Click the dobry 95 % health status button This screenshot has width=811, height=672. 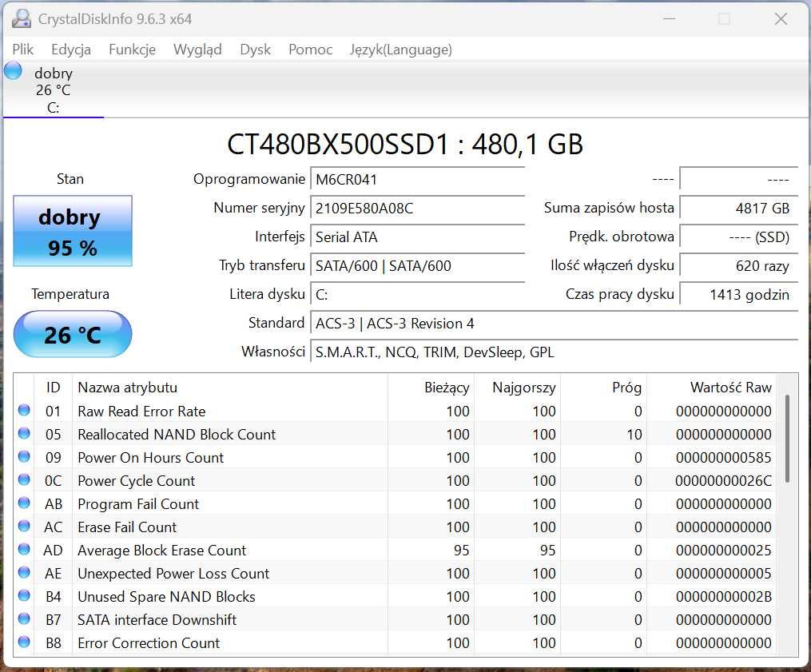pyautogui.click(x=73, y=231)
